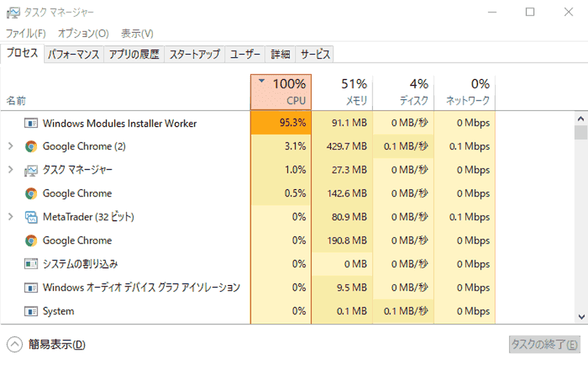
Task: Click the Task Manager title bar icon
Action: [13, 12]
